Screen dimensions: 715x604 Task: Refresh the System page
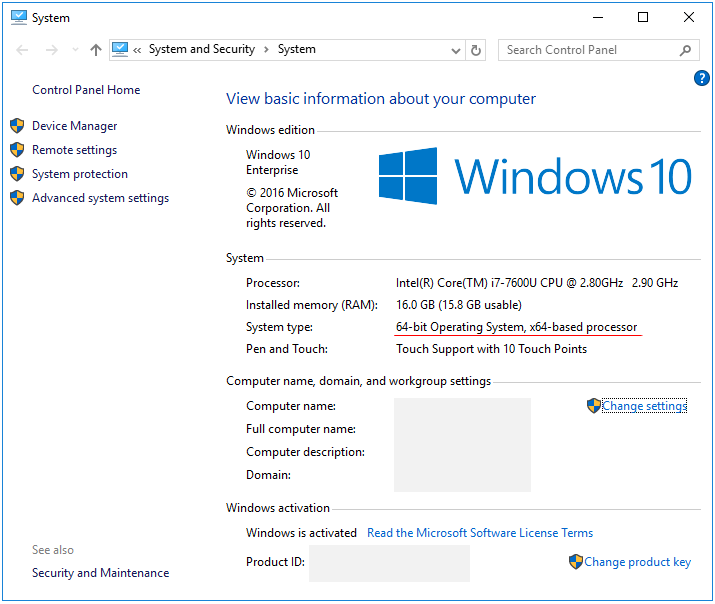[476, 50]
